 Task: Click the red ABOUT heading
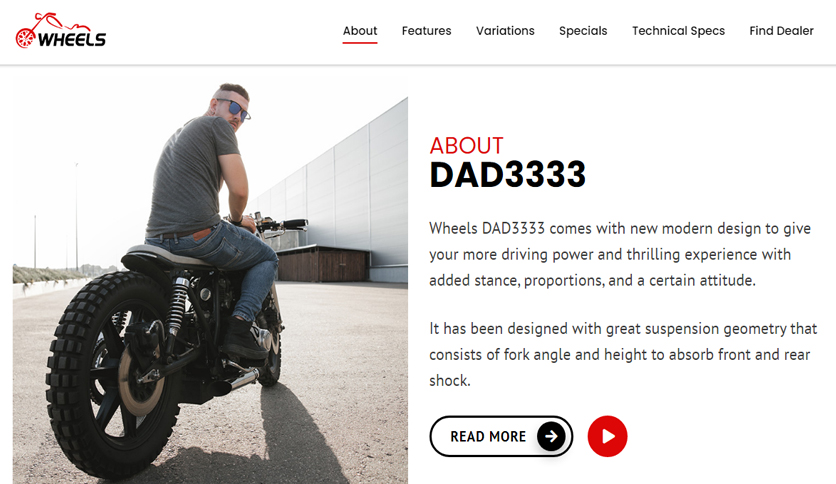click(x=467, y=146)
